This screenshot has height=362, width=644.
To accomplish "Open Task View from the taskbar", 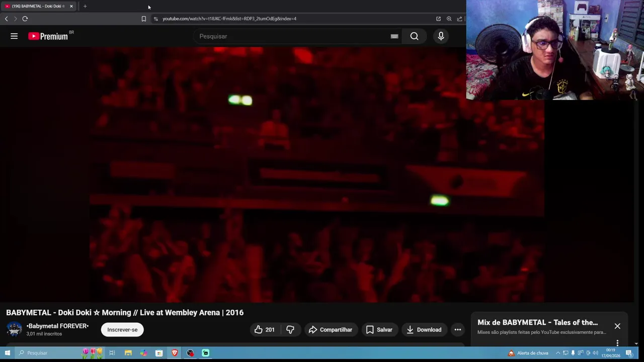I will pos(112,353).
